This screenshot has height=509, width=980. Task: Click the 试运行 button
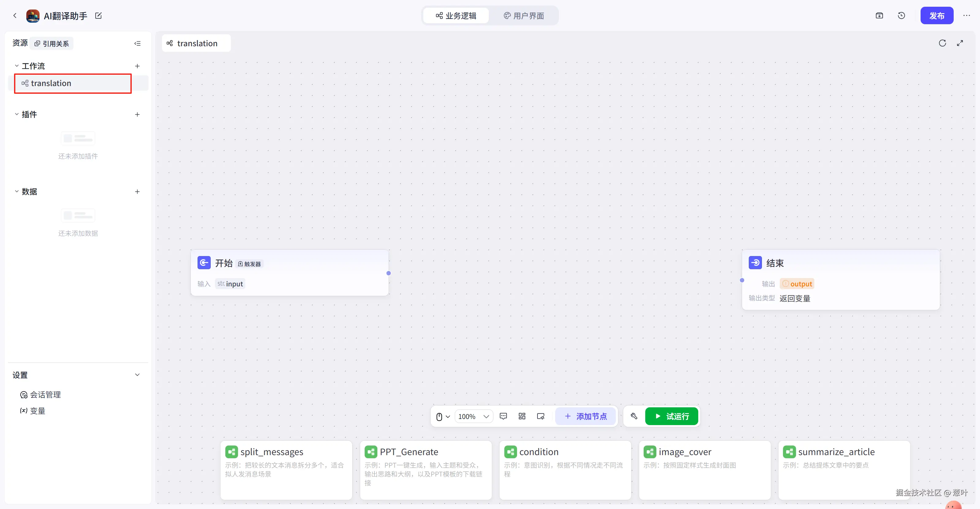click(672, 416)
